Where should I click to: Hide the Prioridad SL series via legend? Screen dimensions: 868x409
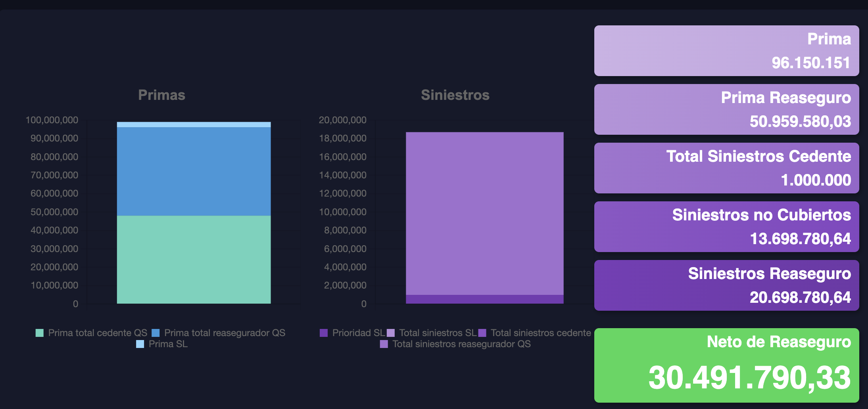[325, 333]
